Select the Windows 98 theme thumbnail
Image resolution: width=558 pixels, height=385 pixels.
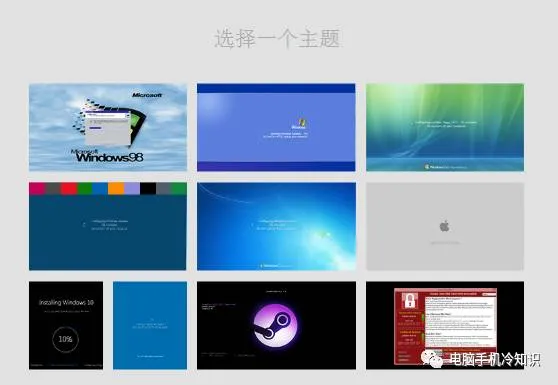(108, 127)
